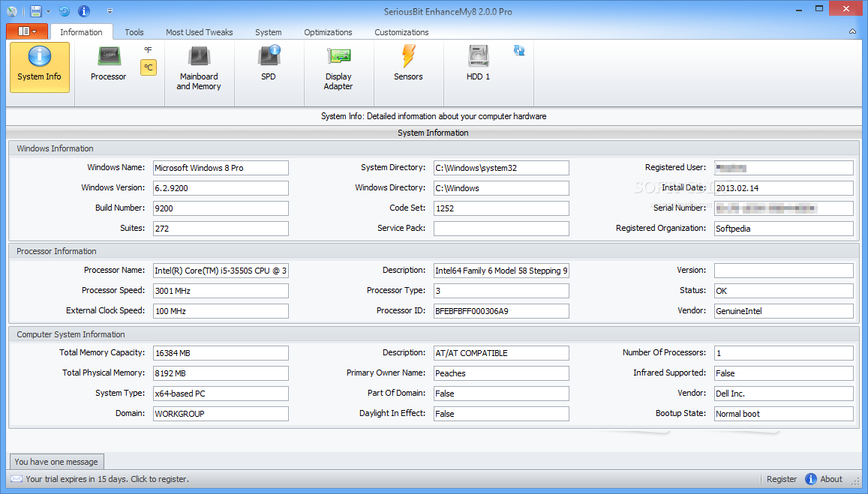Click the processor Description field
The width and height of the screenshot is (868, 494).
pyautogui.click(x=502, y=271)
